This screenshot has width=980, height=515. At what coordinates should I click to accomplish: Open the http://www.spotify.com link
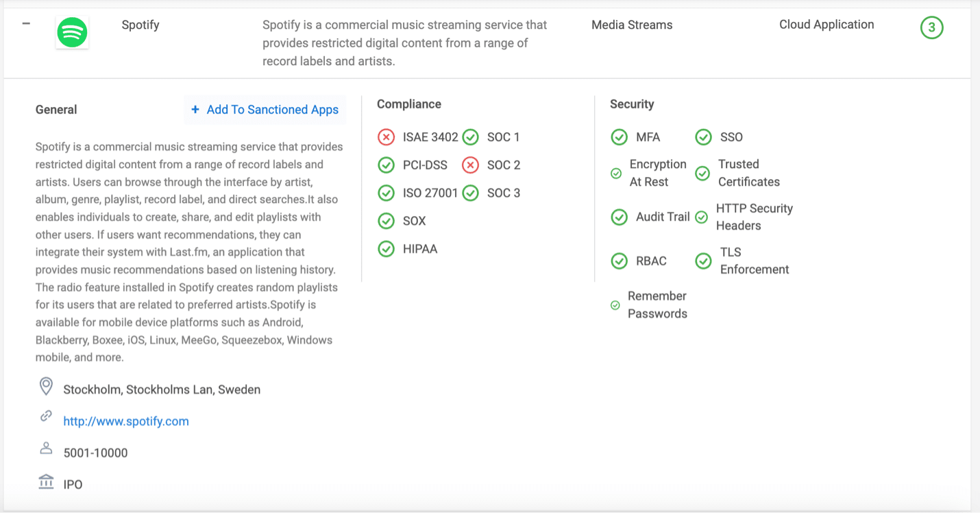coord(125,421)
